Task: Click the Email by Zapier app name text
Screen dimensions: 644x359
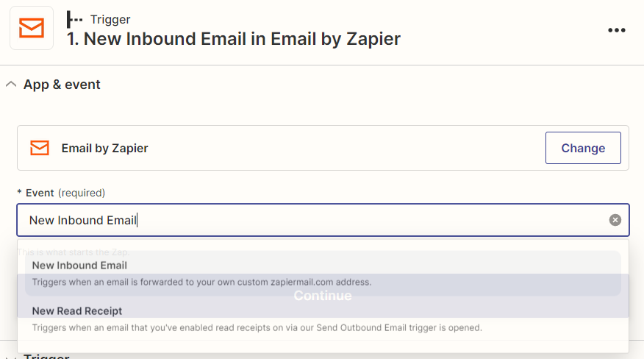Action: [104, 148]
